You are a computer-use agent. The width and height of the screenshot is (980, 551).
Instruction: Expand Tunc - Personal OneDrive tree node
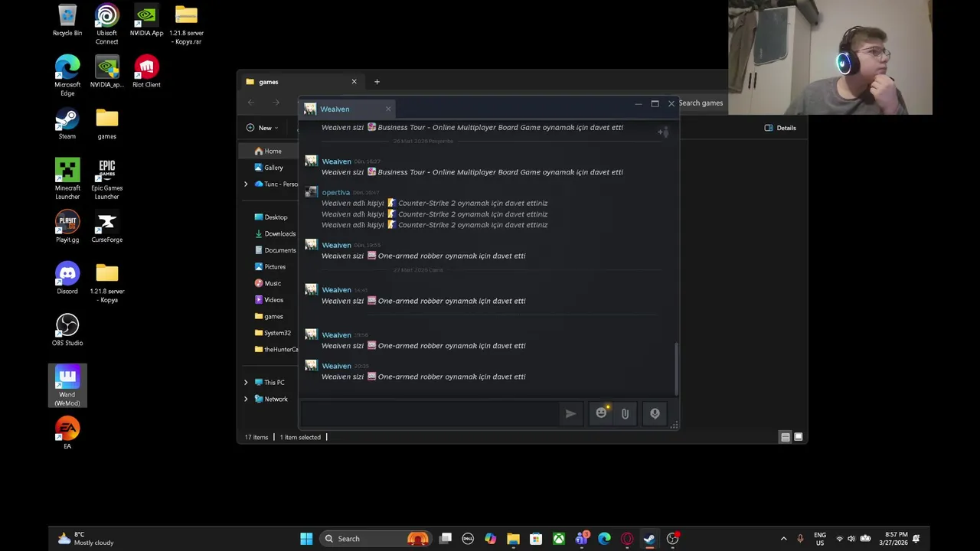tap(246, 184)
